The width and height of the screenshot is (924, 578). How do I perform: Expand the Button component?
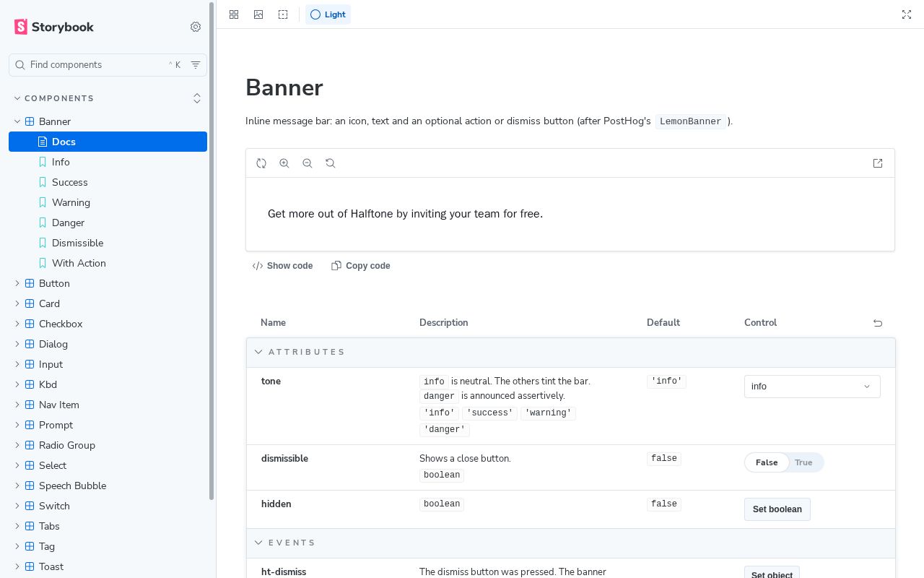pos(108,283)
